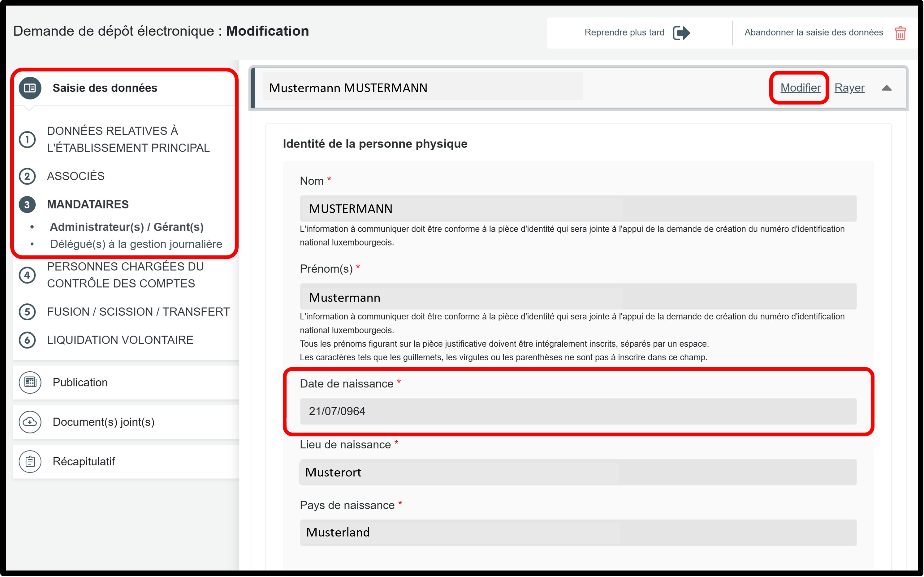Click the Saisie des données panel icon
924x577 pixels.
click(30, 88)
